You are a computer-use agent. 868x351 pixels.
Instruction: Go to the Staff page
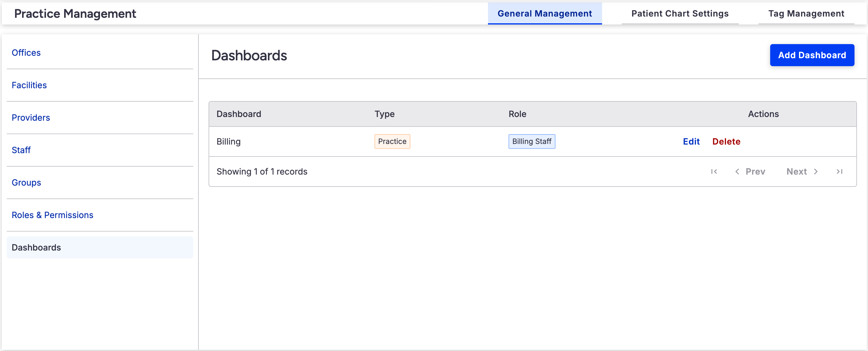pos(21,150)
